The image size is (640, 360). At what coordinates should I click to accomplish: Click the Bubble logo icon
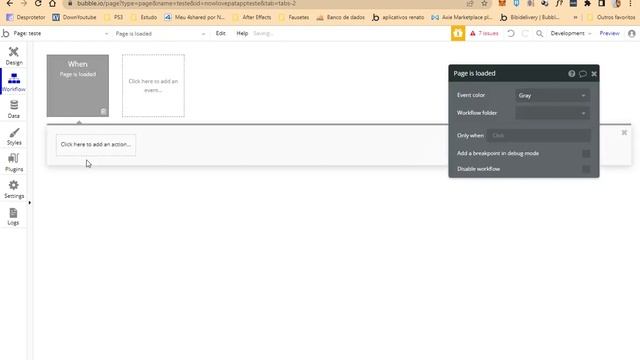[x=5, y=33]
